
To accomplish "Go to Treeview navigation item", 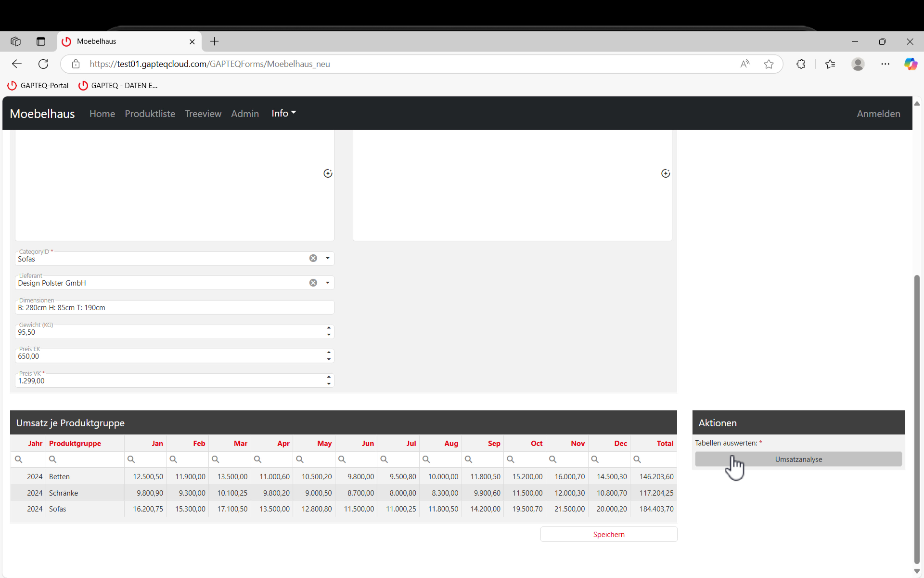I will click(x=203, y=114).
